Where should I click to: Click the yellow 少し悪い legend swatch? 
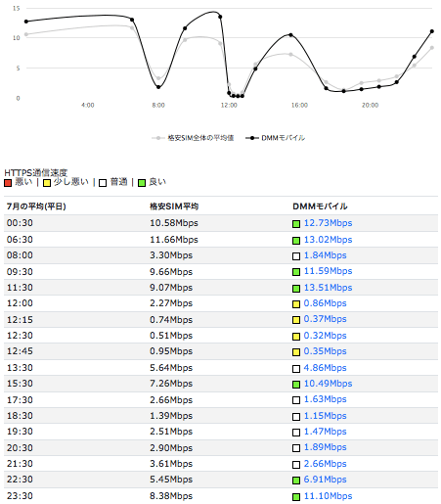point(47,183)
